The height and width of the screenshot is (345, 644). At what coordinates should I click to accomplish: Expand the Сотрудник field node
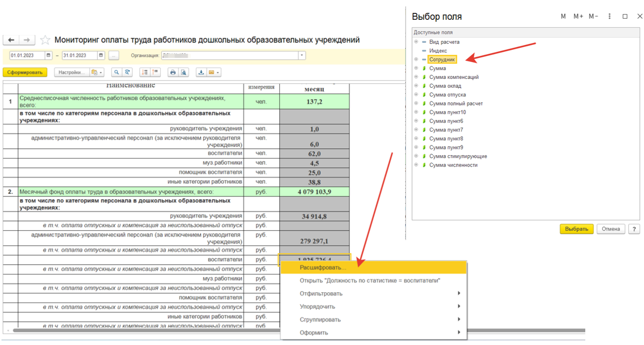[x=416, y=60]
